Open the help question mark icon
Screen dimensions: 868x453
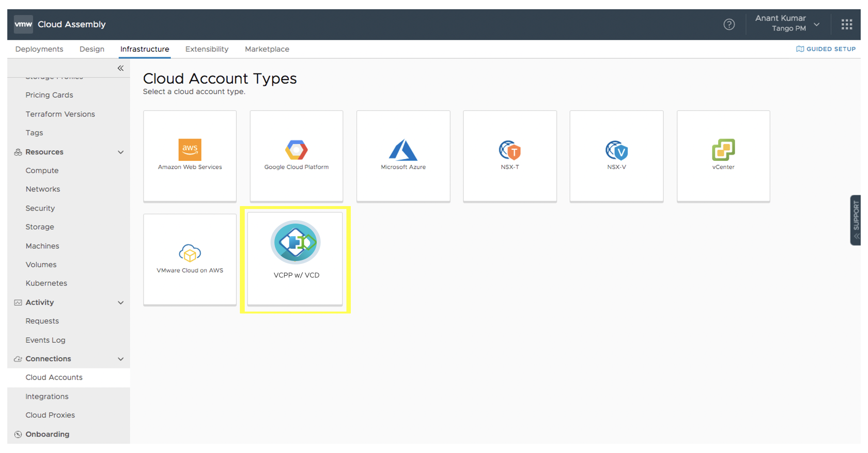click(729, 24)
